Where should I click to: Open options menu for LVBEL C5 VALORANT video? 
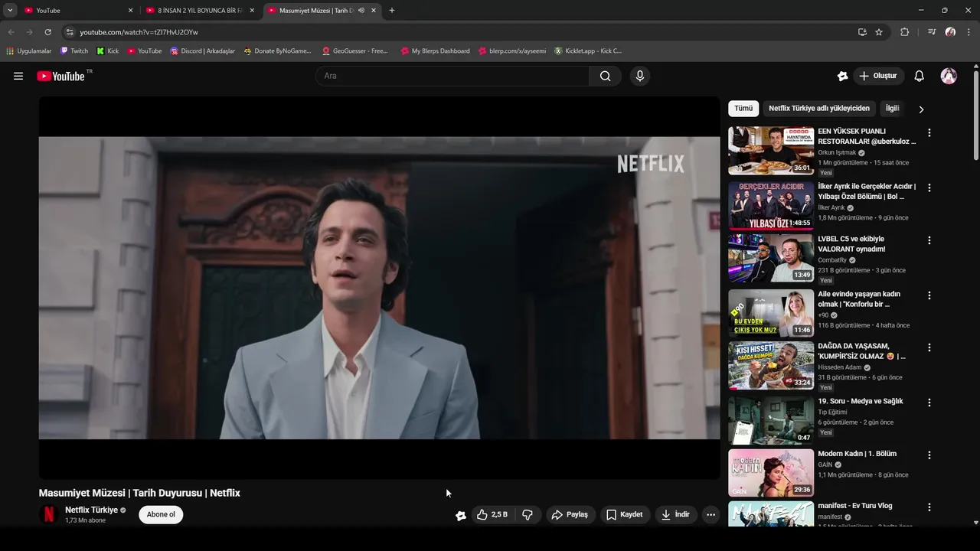coord(929,240)
